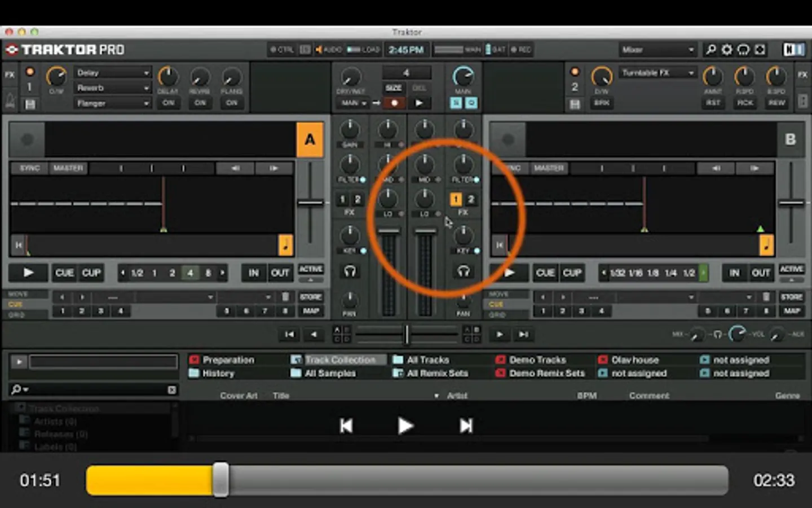Open the Turntable FX dropdown
This screenshot has width=812, height=508.
[657, 73]
